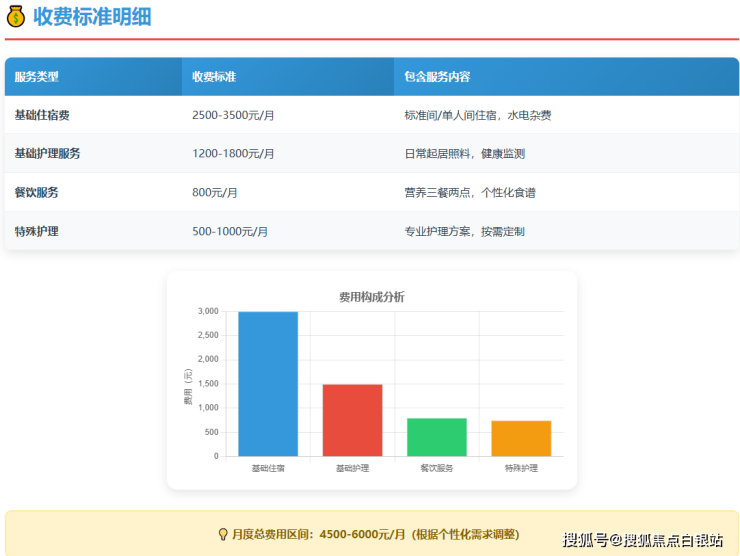Click the 费用构成分析 chart title
Image resolution: width=740 pixels, height=556 pixels.
click(372, 297)
